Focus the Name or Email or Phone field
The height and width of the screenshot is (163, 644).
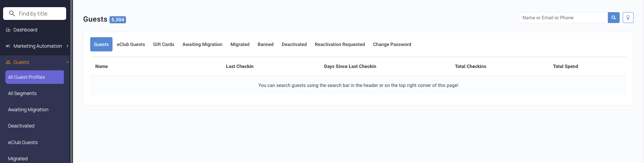(563, 18)
